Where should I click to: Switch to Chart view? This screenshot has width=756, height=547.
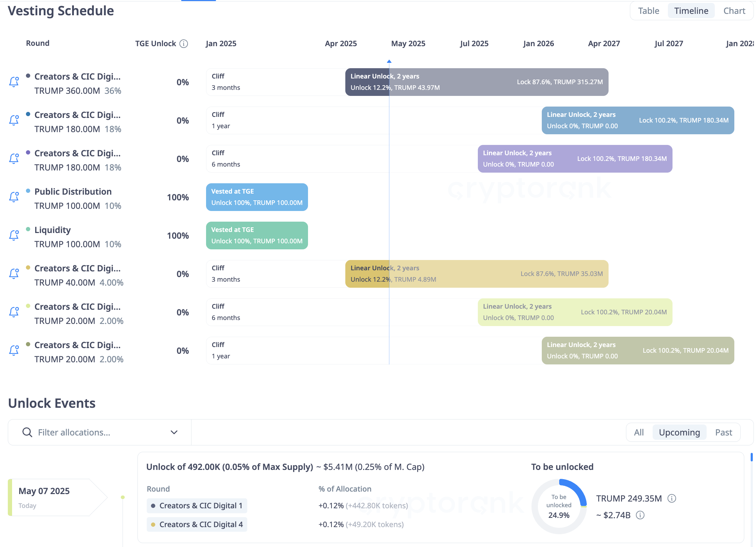point(734,11)
